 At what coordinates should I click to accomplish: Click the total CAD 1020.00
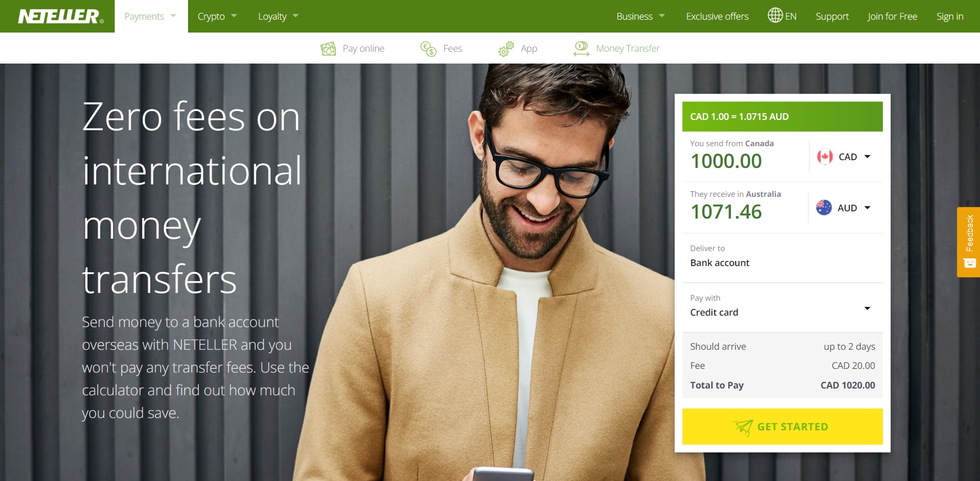point(848,385)
